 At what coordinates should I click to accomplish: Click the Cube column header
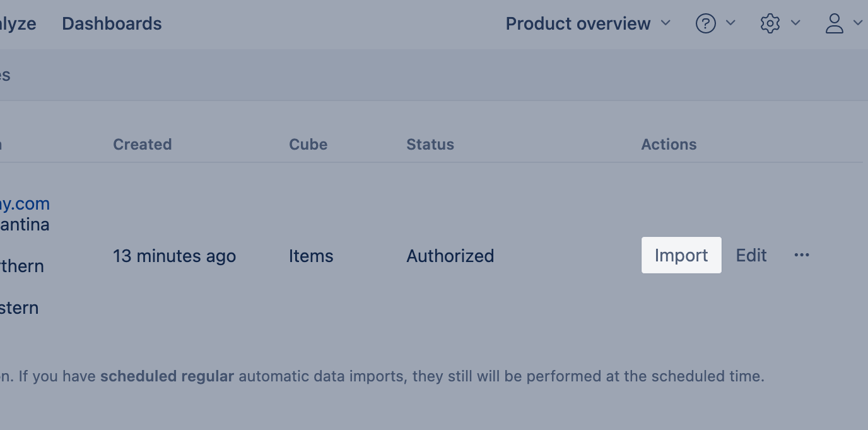(x=308, y=145)
